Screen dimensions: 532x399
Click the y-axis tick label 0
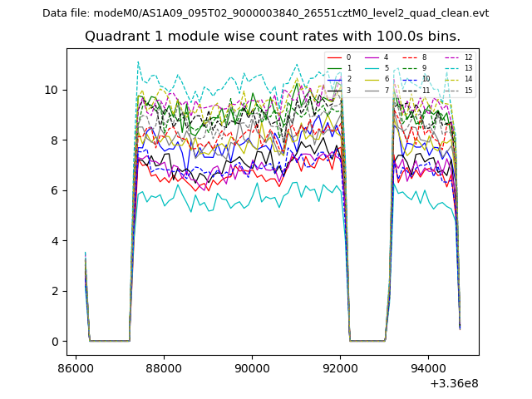pos(55,342)
